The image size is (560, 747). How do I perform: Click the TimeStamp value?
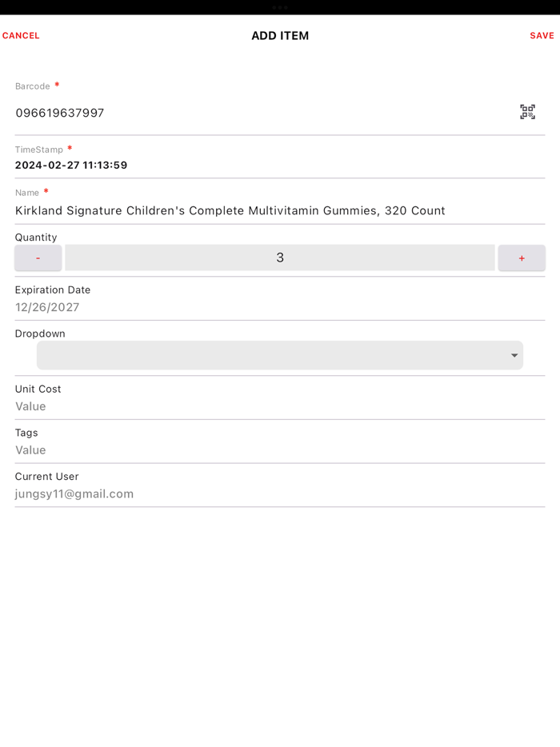click(x=70, y=165)
